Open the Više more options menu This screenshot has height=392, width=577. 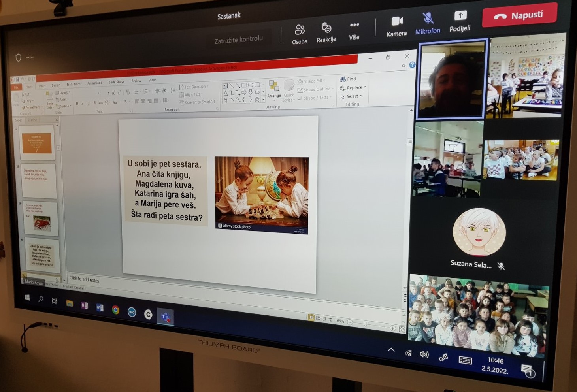point(354,31)
